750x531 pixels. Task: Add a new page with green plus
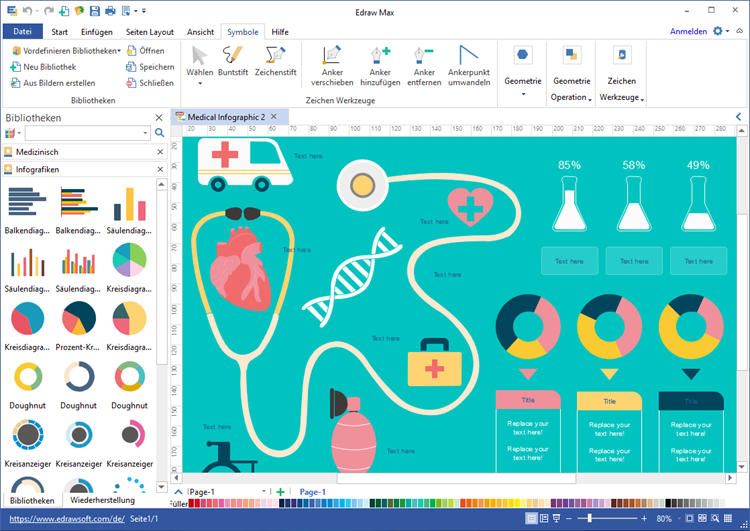(x=280, y=492)
